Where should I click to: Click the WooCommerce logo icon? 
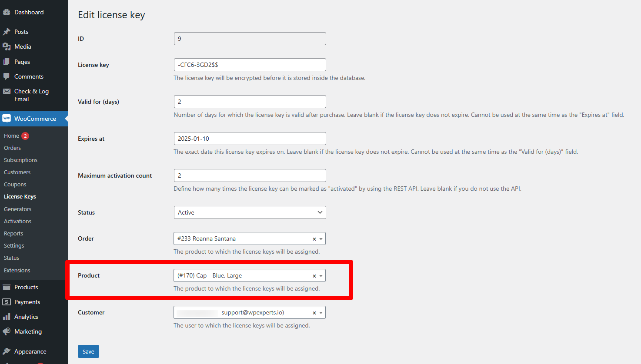[7, 119]
